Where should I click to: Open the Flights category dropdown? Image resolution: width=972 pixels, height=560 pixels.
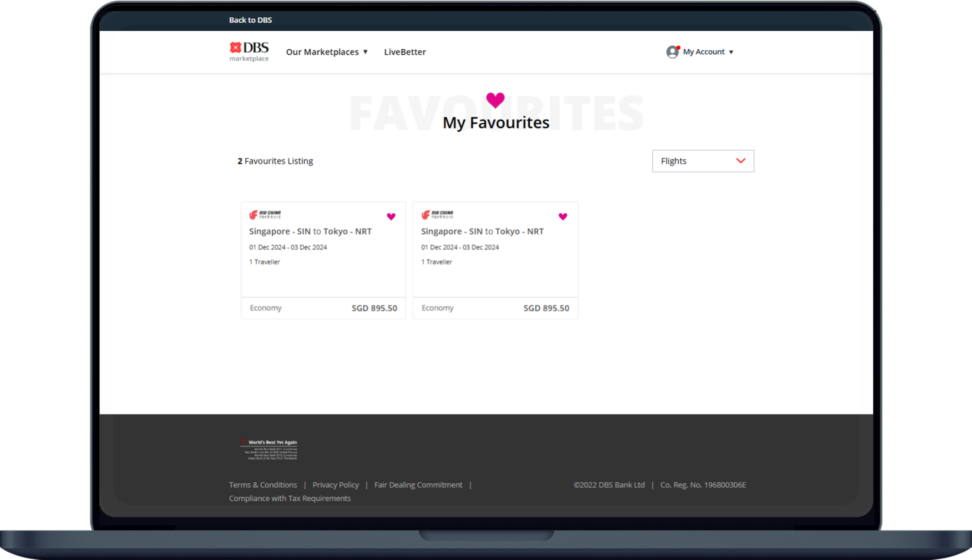[703, 161]
